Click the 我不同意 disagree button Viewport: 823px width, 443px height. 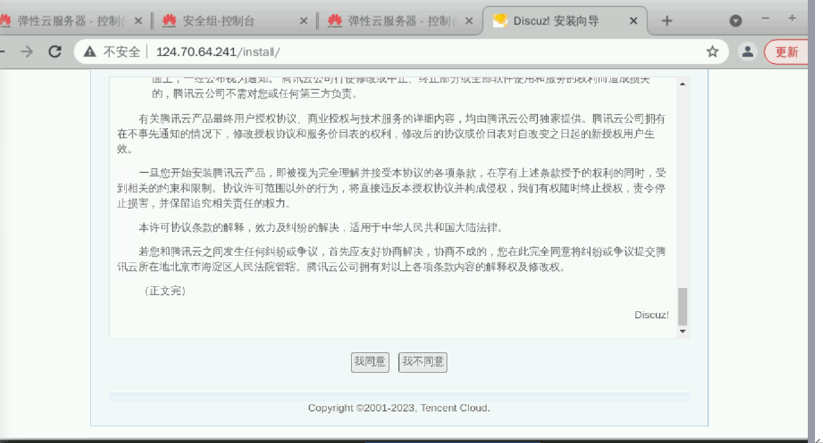[x=423, y=361]
